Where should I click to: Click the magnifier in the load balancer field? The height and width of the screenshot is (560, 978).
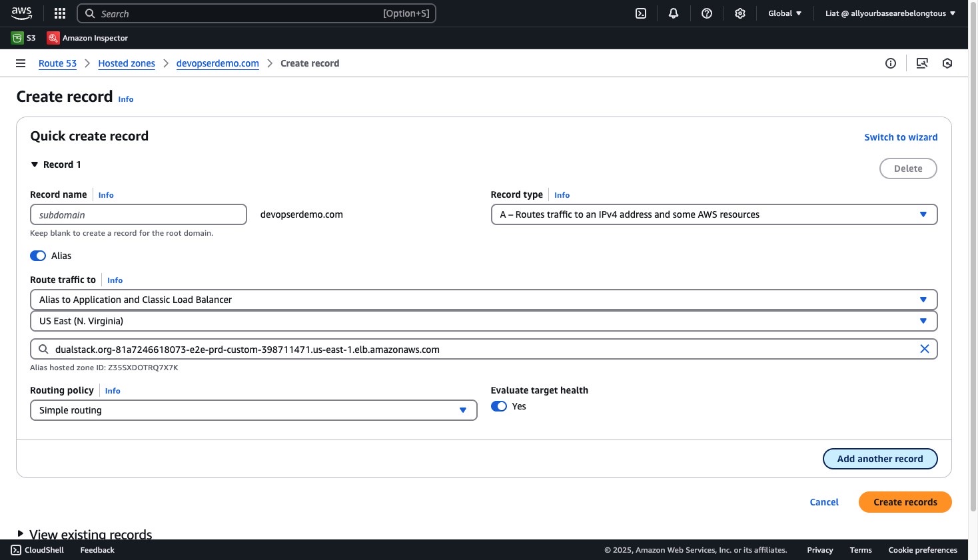[x=43, y=349]
